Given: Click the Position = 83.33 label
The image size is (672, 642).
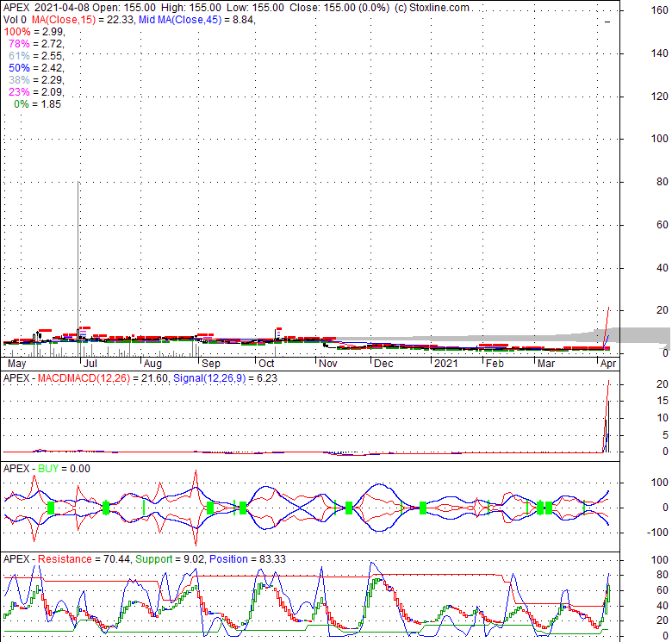Looking at the screenshot, I should coord(247,559).
